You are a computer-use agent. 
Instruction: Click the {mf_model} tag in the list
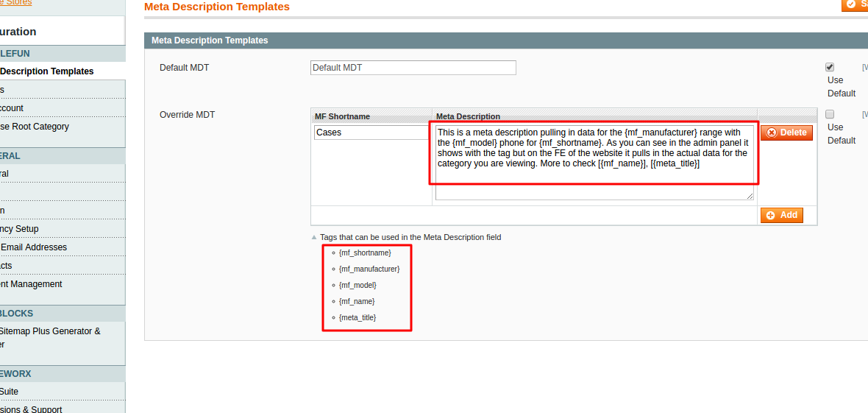coord(357,285)
